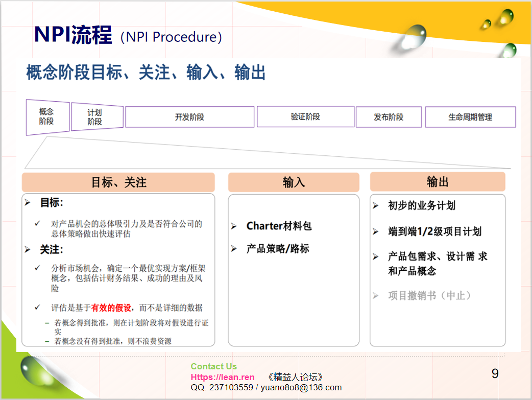Click the 目标: bullet heading
The width and height of the screenshot is (532, 400).
coord(52,203)
